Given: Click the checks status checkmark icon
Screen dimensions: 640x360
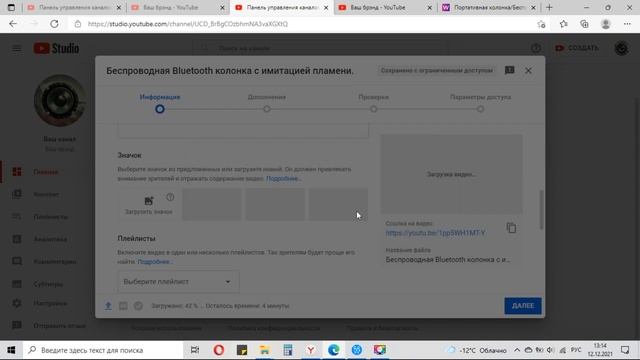Looking at the screenshot, I should point(138,306).
